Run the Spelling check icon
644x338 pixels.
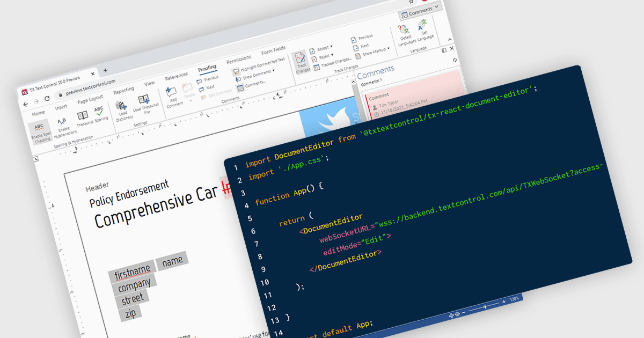[100, 113]
